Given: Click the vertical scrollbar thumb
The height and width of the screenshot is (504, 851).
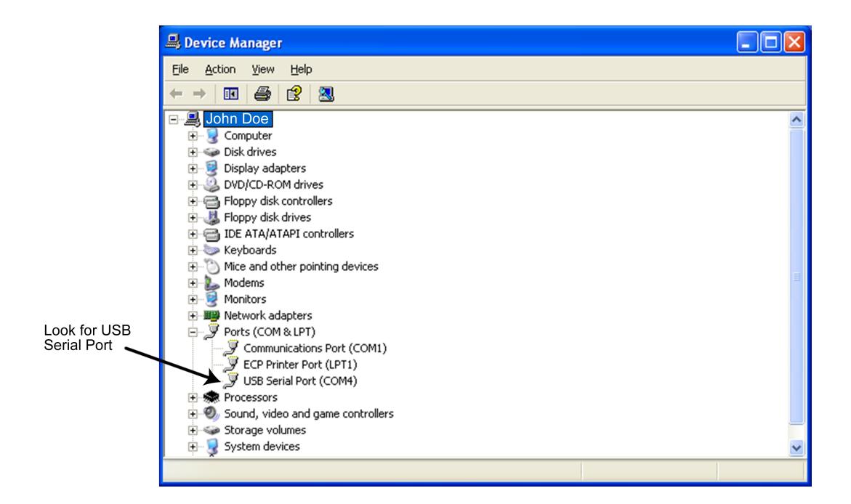Looking at the screenshot, I should [796, 275].
